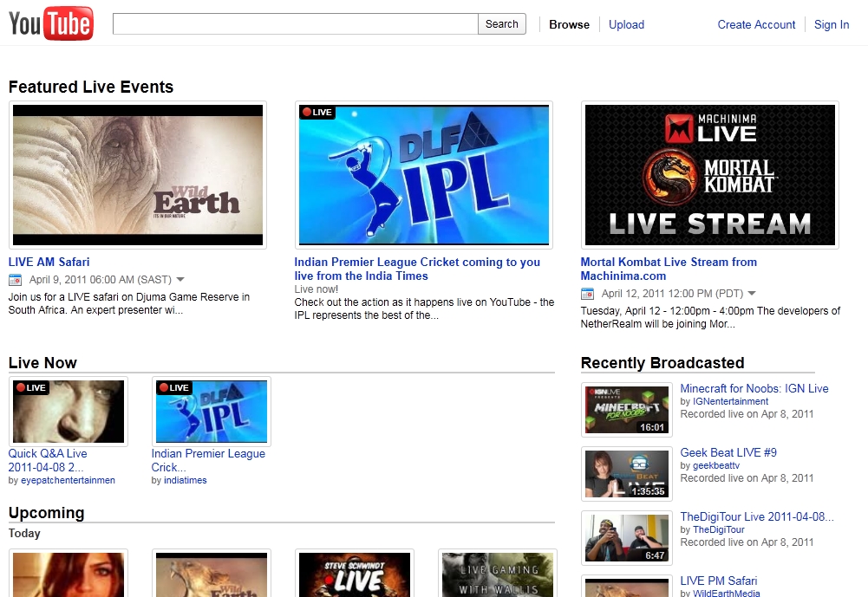
Task: Click the 'Join us for a LIVE safari' description
Action: click(x=129, y=304)
